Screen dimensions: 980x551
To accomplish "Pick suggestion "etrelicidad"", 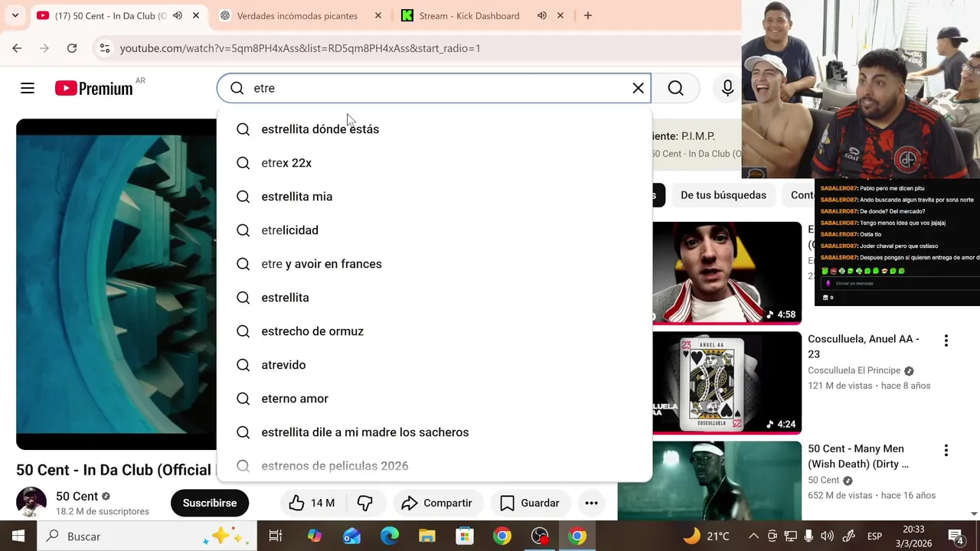I will coord(434,230).
